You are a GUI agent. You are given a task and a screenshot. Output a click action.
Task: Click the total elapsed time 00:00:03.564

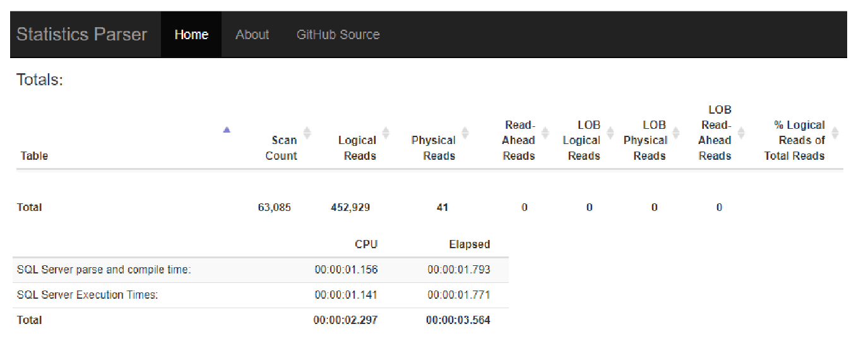pyautogui.click(x=458, y=320)
